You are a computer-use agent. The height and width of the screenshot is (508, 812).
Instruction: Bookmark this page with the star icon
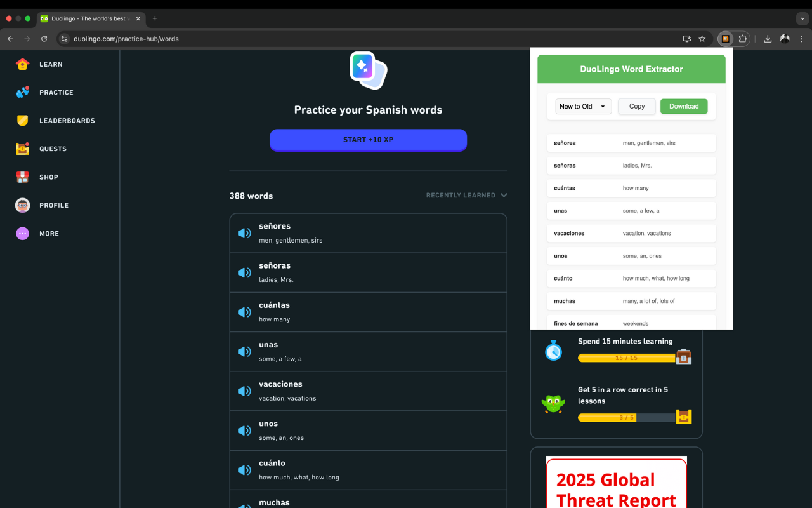pyautogui.click(x=702, y=39)
